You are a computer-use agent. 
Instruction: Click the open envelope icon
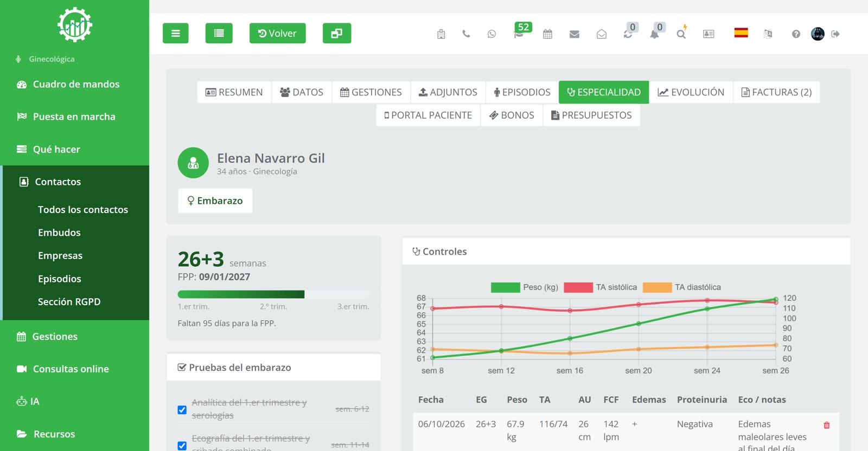[602, 34]
